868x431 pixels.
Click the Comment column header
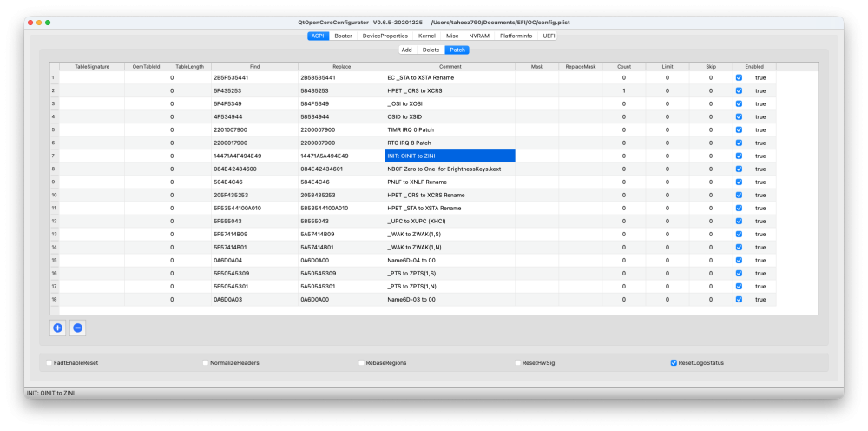450,67
